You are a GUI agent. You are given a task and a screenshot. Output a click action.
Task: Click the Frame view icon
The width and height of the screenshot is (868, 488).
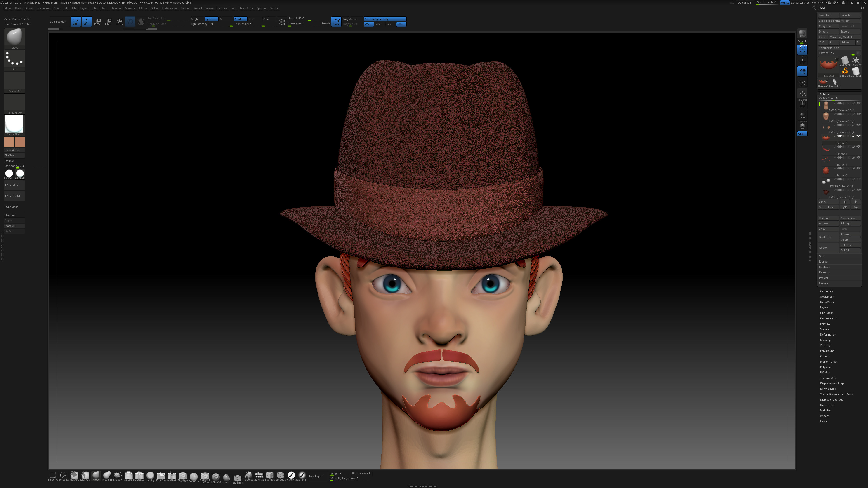tap(802, 93)
